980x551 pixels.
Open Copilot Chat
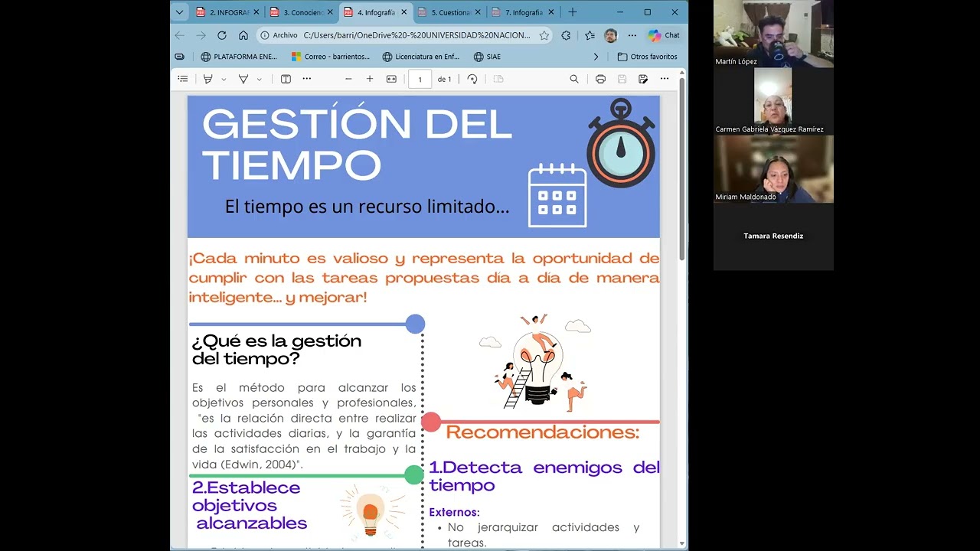click(664, 35)
